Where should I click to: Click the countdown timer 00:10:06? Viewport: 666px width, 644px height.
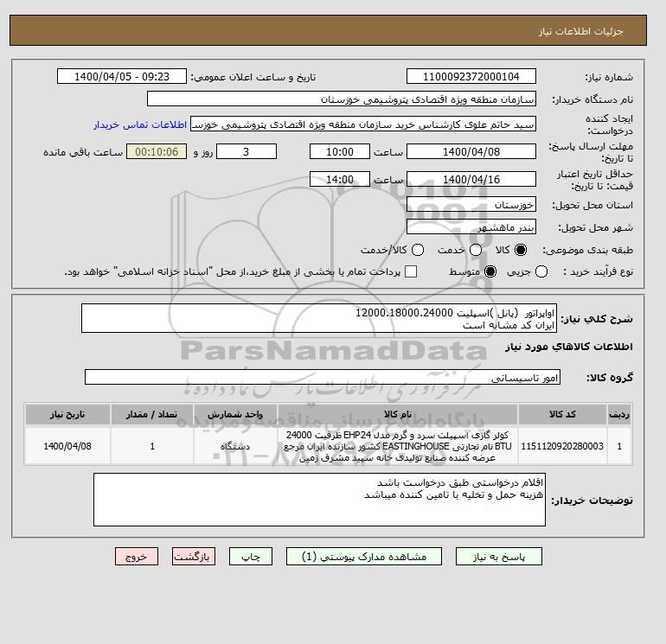pos(157,151)
